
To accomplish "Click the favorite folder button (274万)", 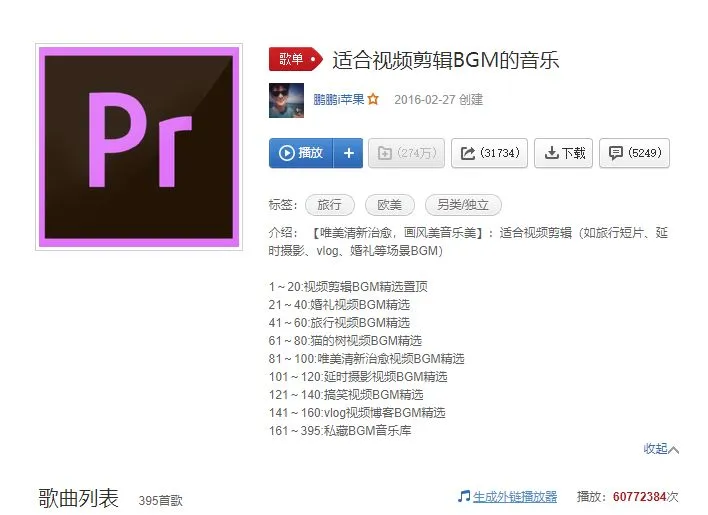I will [x=406, y=153].
